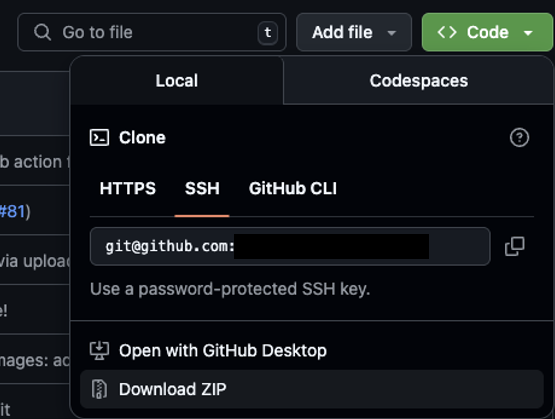Open the Add file dropdown
The image size is (555, 419).
(354, 32)
